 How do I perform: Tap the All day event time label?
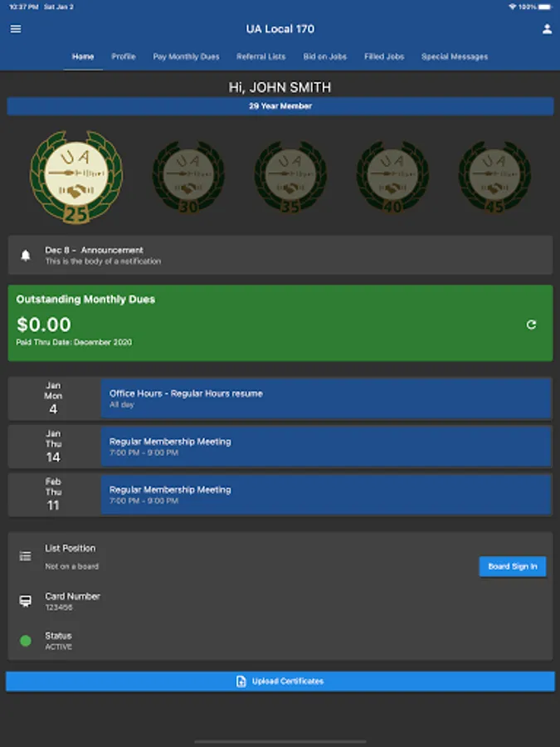[x=122, y=404]
